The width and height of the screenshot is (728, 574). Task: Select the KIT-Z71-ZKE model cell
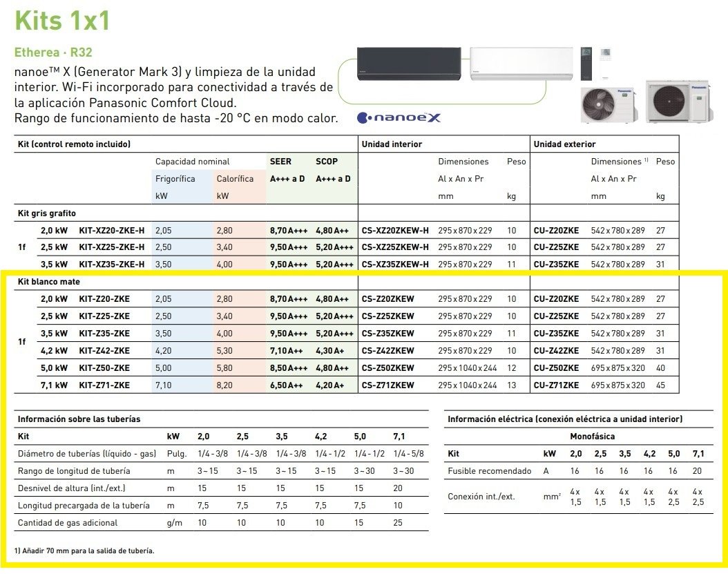tap(104, 385)
